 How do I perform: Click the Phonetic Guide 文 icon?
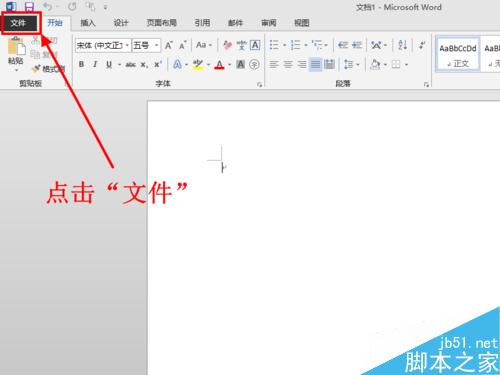[x=242, y=45]
